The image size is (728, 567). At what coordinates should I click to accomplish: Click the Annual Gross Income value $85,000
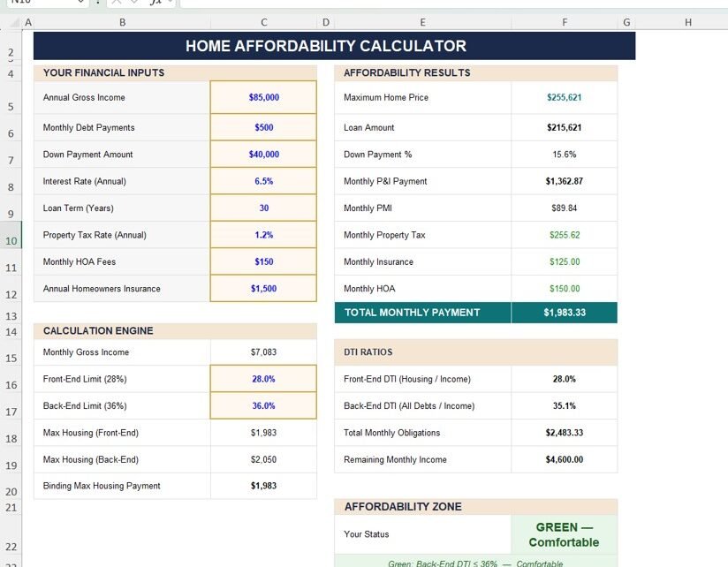point(263,98)
